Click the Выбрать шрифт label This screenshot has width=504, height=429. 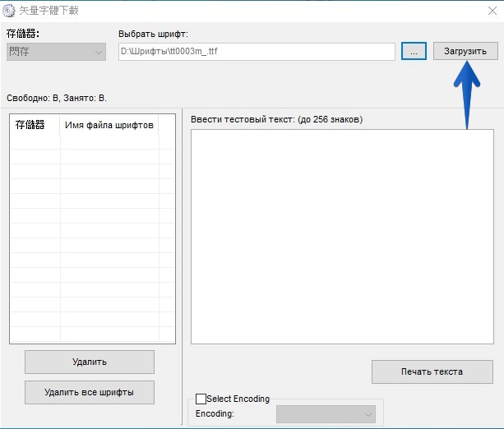[153, 34]
